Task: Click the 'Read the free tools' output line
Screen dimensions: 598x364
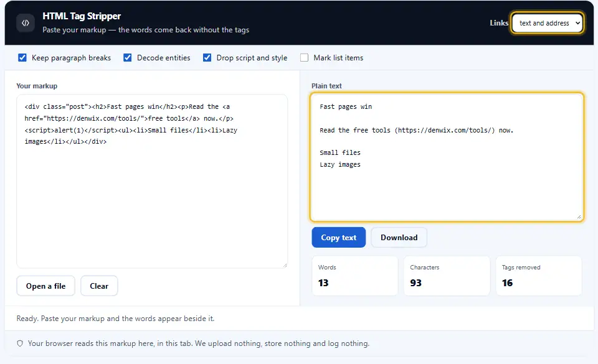Action: click(x=417, y=130)
